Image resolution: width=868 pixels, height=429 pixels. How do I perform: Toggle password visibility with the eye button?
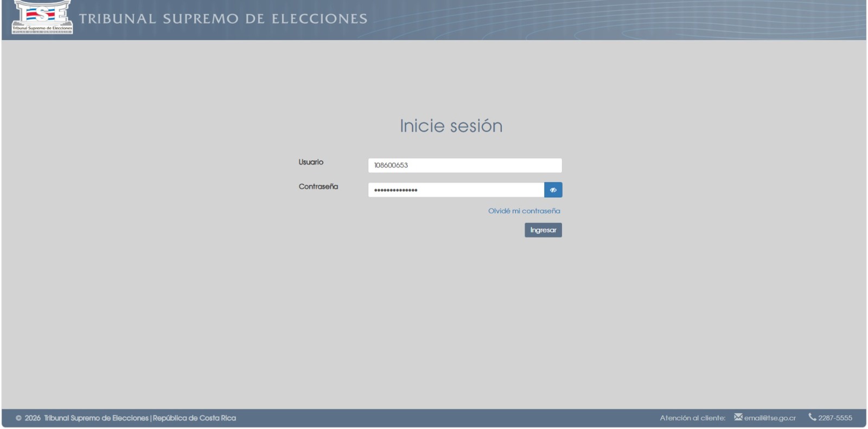pyautogui.click(x=553, y=190)
